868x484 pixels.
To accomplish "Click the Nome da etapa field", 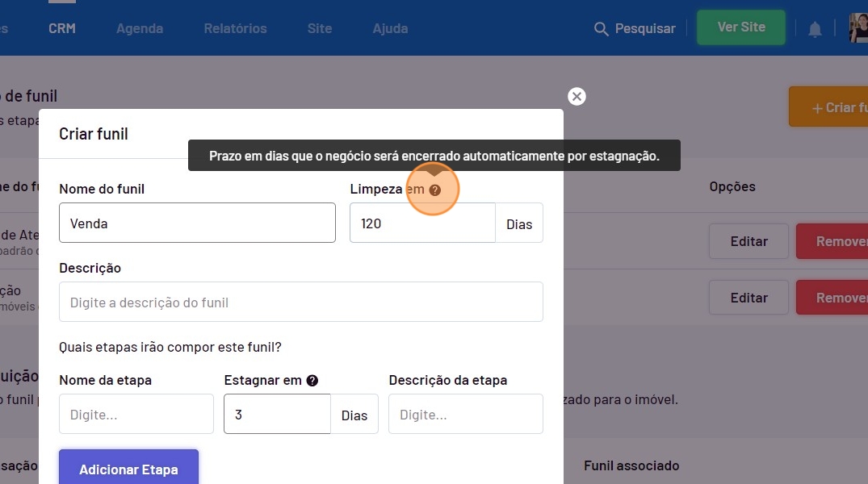I will pyautogui.click(x=136, y=415).
